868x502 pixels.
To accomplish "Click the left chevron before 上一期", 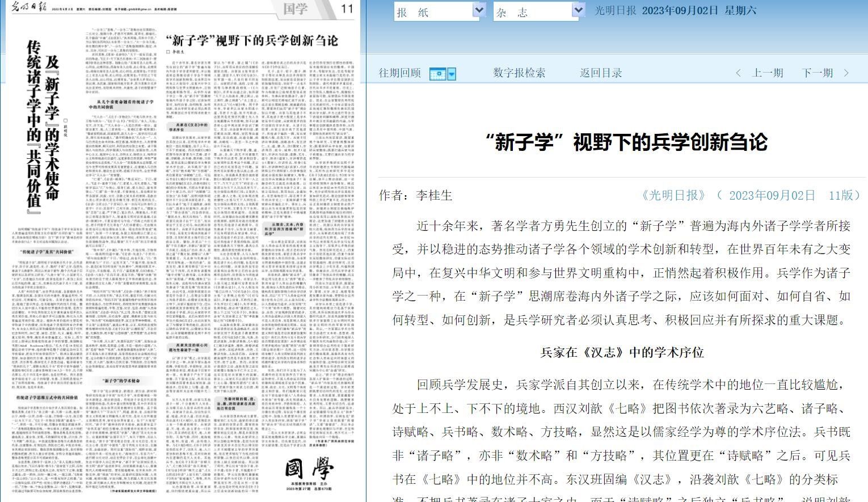I will click(x=738, y=73).
